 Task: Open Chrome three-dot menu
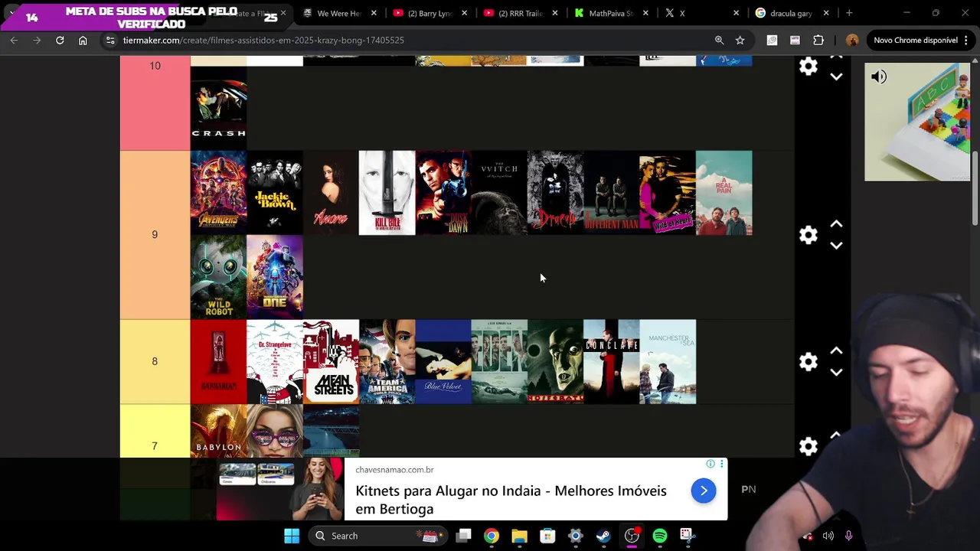pos(967,40)
